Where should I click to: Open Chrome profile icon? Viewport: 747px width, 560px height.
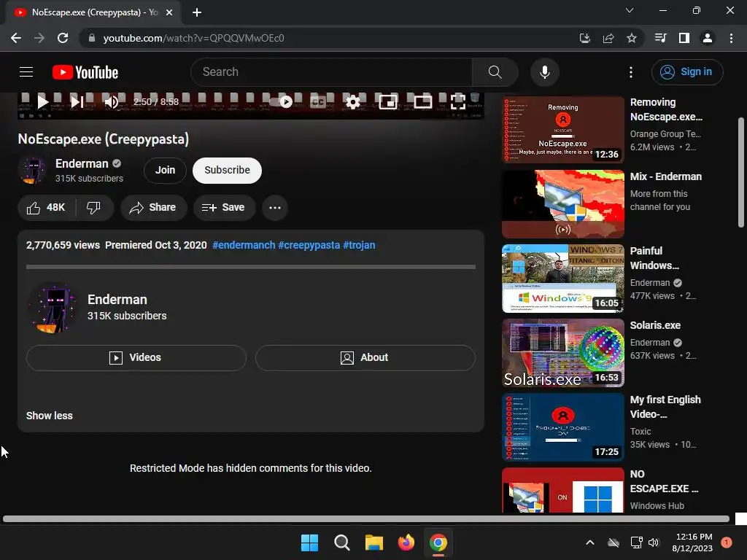tap(708, 38)
